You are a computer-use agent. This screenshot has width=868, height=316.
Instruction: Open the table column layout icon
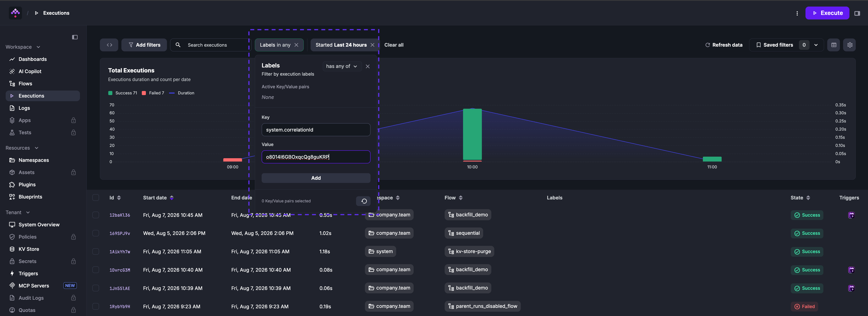834,45
